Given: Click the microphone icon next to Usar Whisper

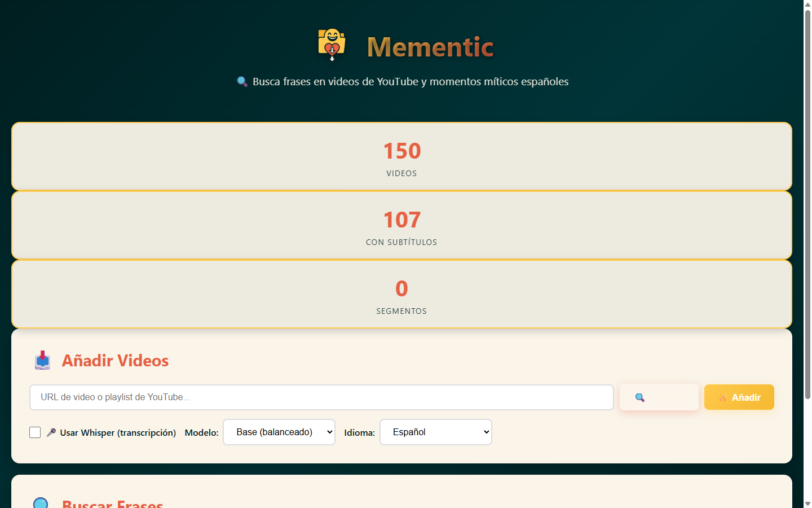Looking at the screenshot, I should [x=51, y=432].
